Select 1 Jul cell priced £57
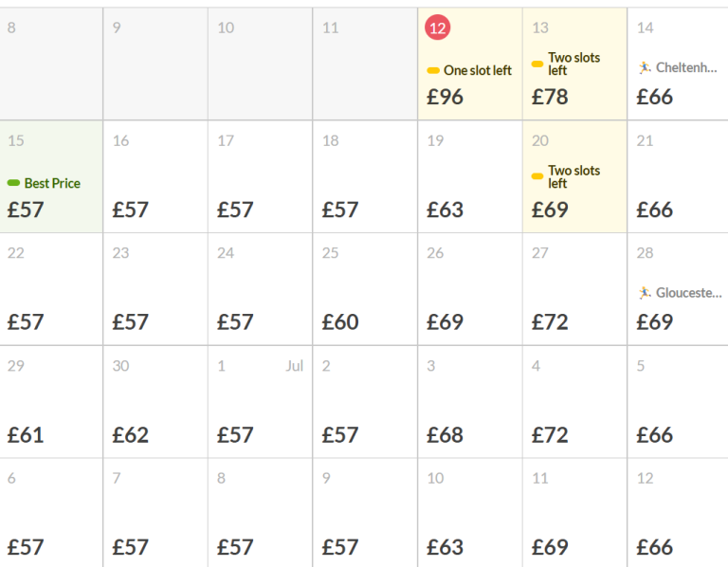 point(260,402)
